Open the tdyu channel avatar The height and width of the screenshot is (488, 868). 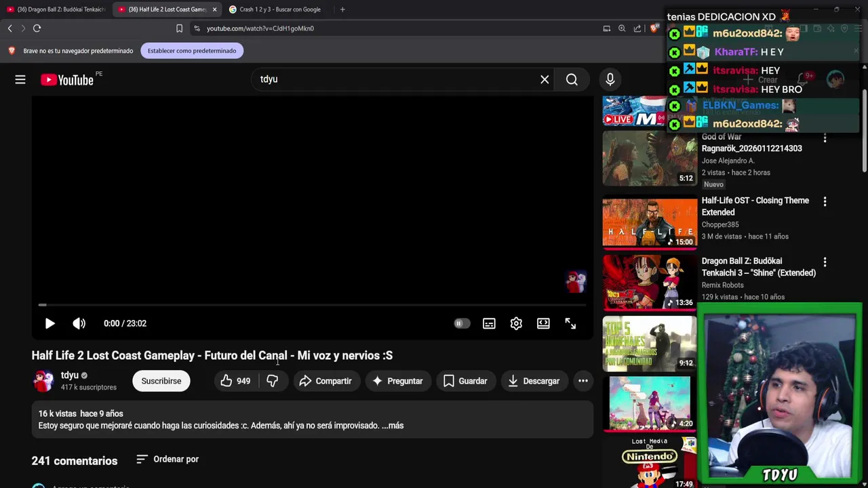43,381
